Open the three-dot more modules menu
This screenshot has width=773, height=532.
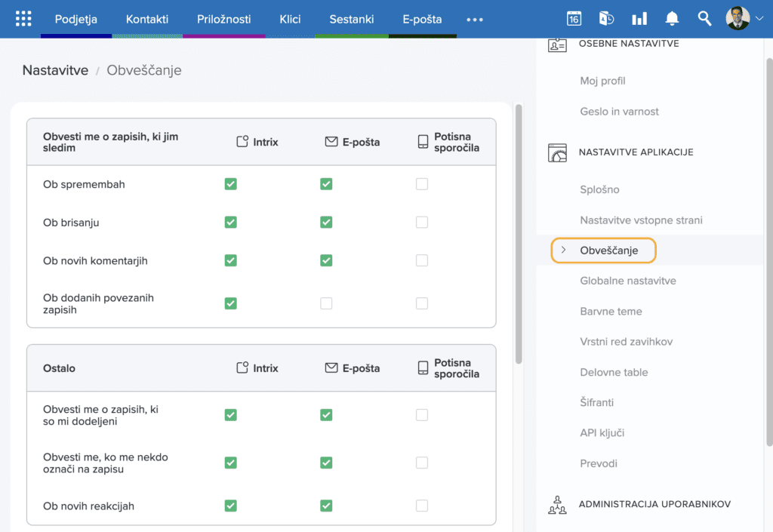[x=475, y=20]
